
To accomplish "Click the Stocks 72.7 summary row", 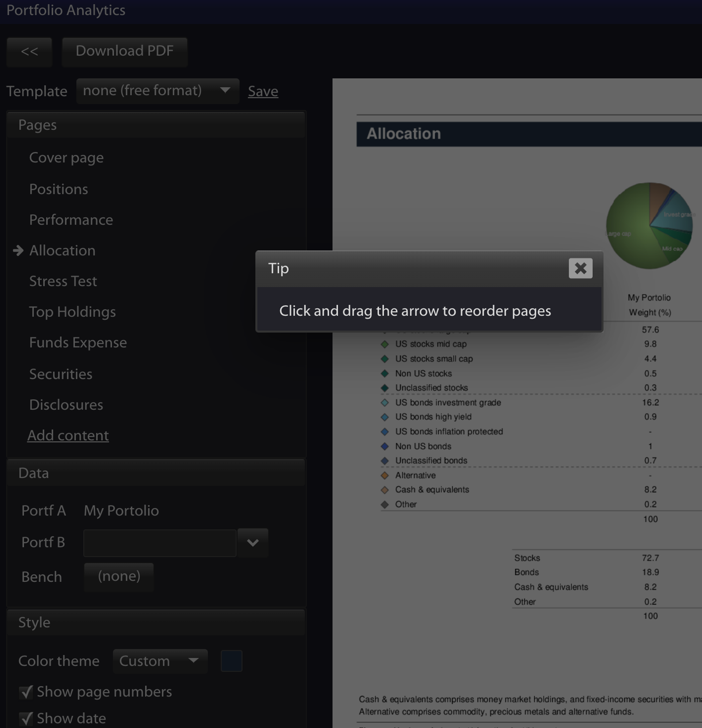I will point(607,558).
